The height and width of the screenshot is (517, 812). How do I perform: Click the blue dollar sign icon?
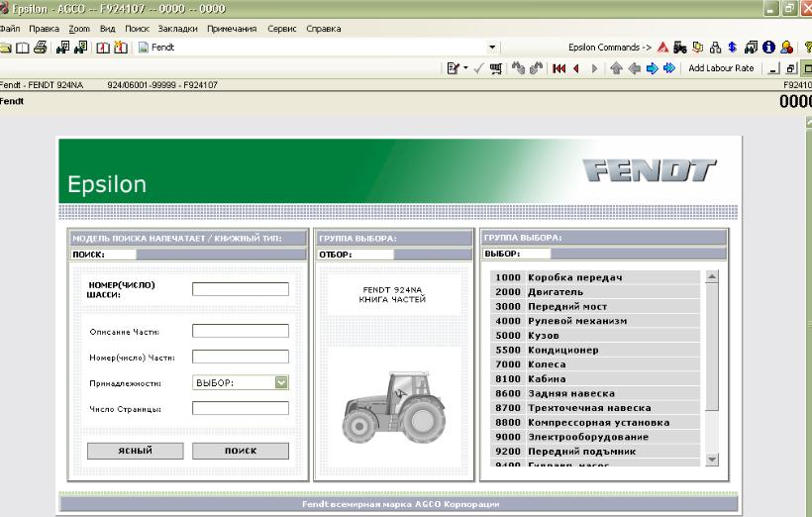[x=732, y=48]
